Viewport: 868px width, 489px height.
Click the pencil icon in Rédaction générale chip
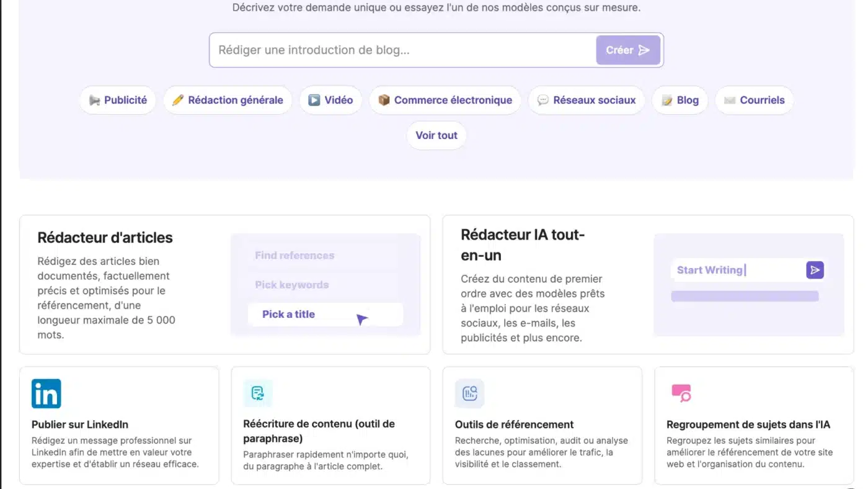click(178, 101)
